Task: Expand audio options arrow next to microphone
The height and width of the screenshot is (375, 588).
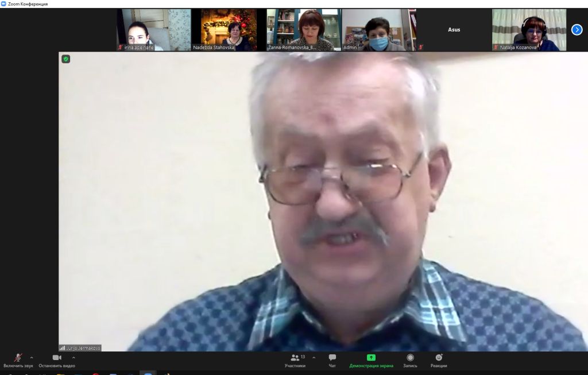Action: 32,357
